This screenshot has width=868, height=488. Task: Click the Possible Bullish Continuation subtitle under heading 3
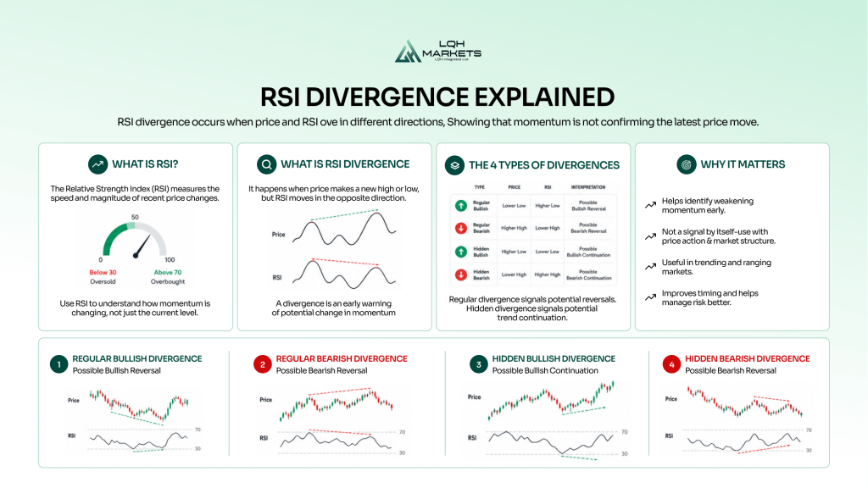[545, 371]
